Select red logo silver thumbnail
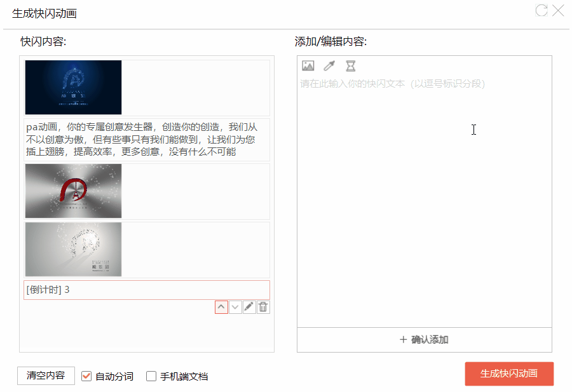Screen dimensions: 572x392 tap(73, 191)
